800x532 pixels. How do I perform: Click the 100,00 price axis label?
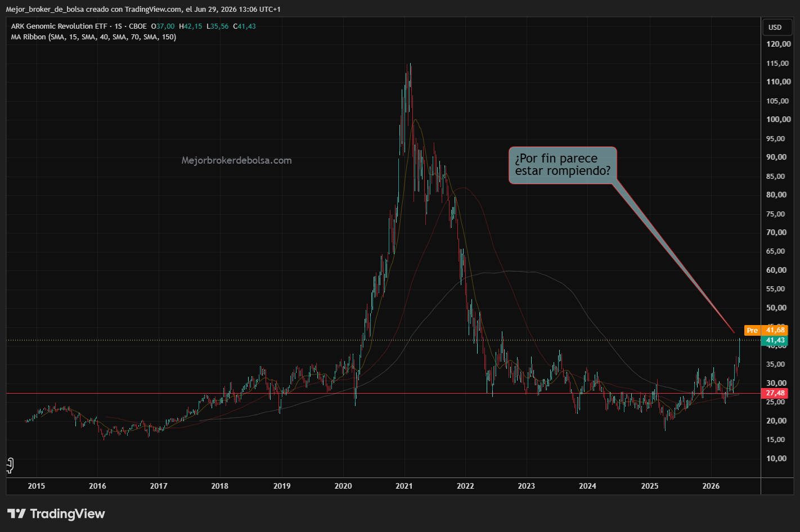(779, 119)
